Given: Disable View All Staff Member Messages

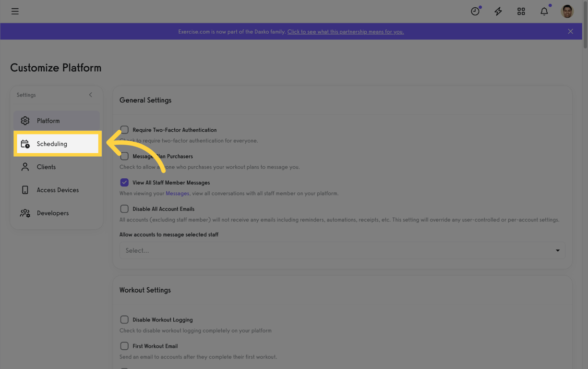Looking at the screenshot, I should (124, 182).
